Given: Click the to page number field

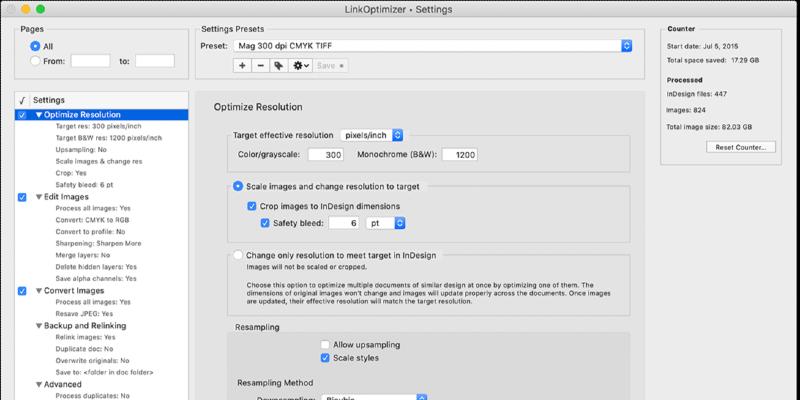Looking at the screenshot, I should [x=155, y=61].
